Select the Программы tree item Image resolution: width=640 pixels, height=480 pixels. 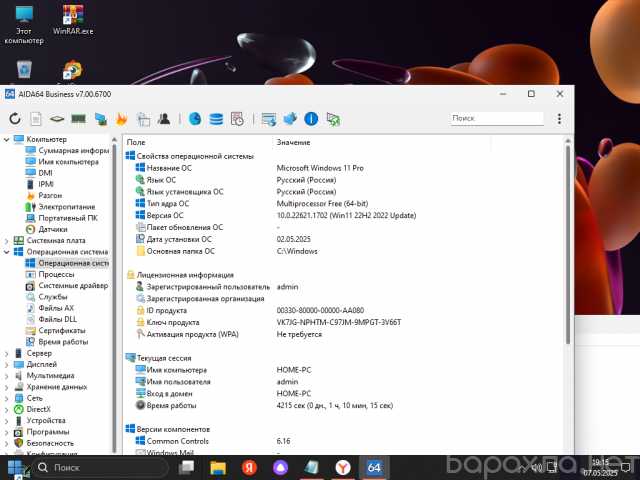click(x=42, y=432)
